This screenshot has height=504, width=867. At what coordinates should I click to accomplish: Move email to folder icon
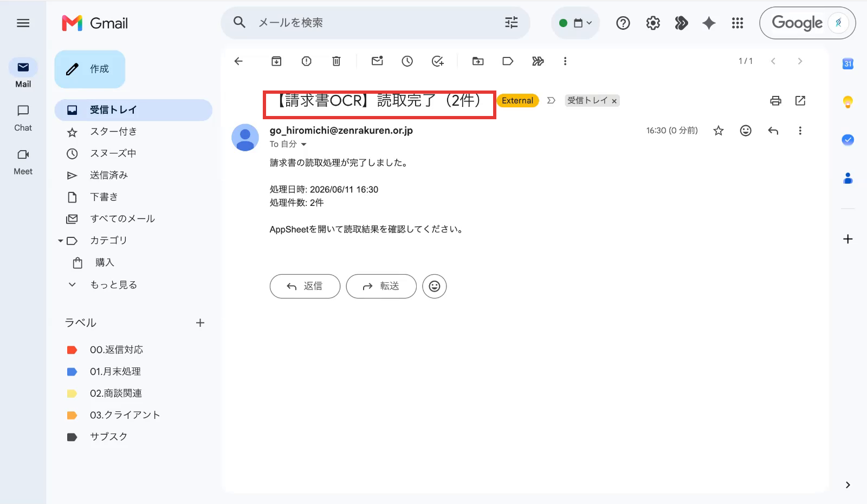(478, 61)
